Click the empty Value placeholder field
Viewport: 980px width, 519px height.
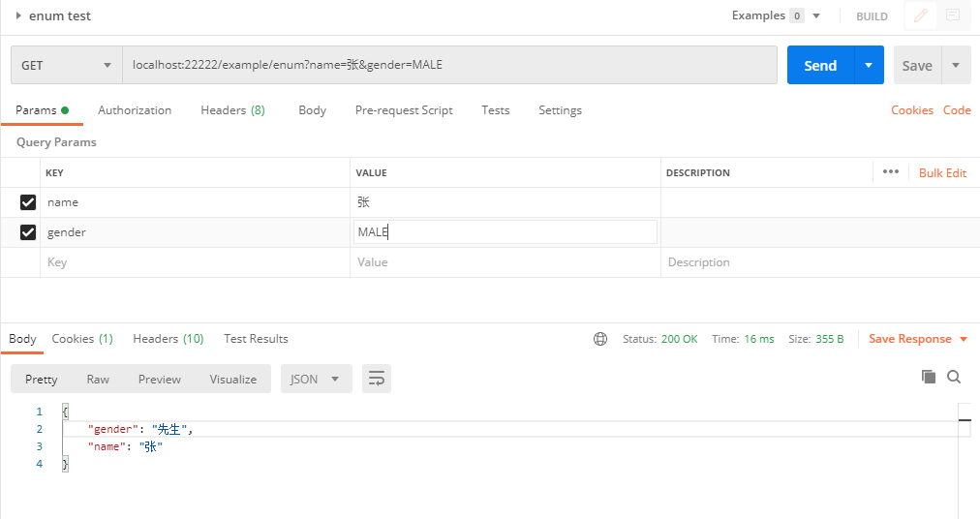[x=505, y=262]
